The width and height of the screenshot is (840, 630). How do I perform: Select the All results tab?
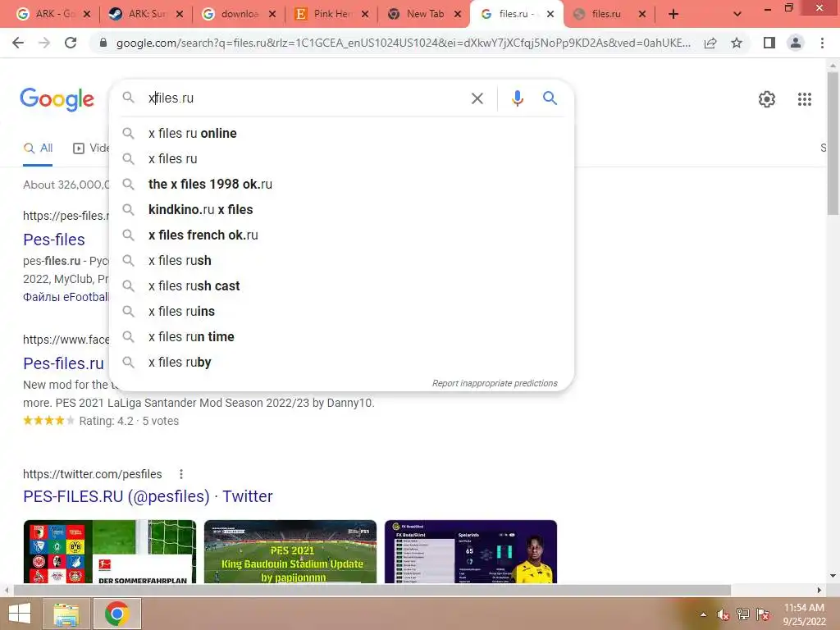(38, 148)
